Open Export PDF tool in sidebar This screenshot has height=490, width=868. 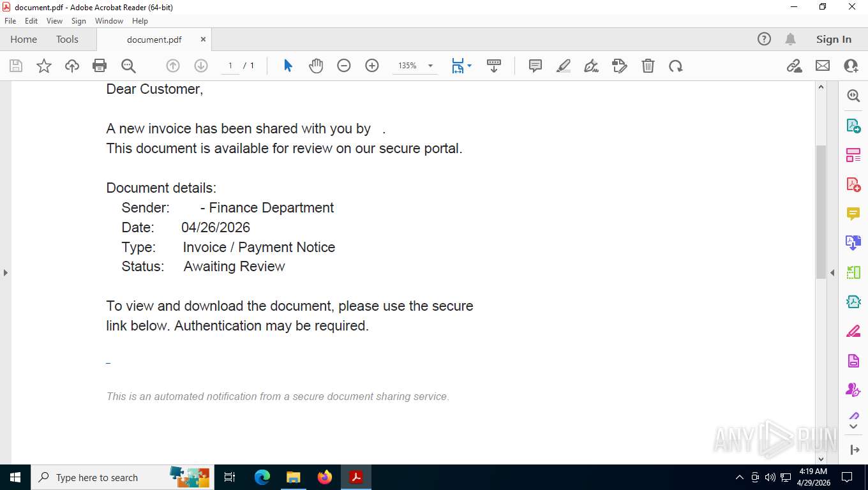pos(853,126)
